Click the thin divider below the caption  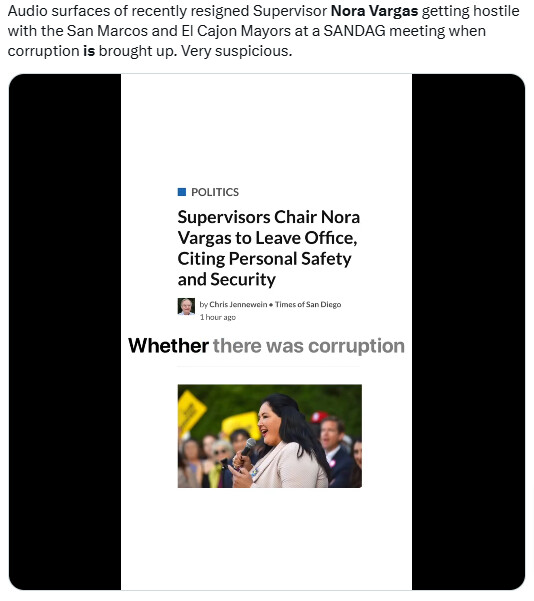pyautogui.click(x=268, y=366)
